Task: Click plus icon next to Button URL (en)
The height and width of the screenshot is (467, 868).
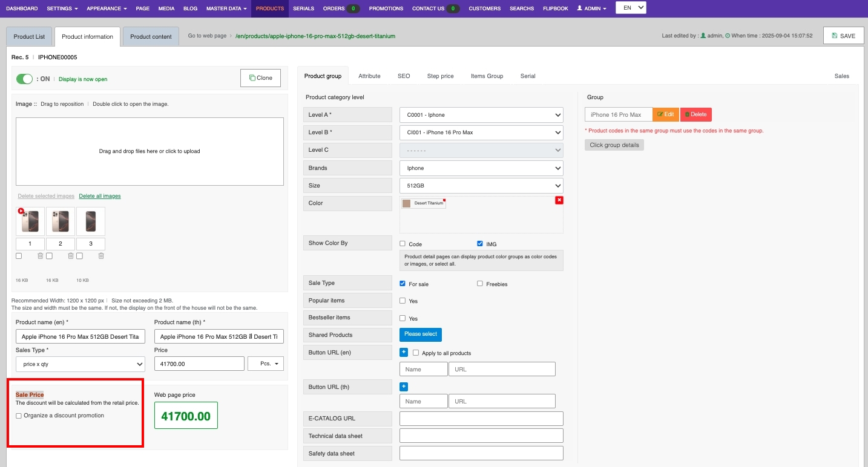Action: [404, 352]
